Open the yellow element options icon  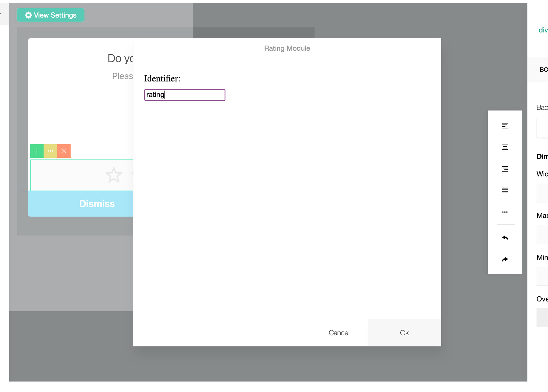[50, 151]
